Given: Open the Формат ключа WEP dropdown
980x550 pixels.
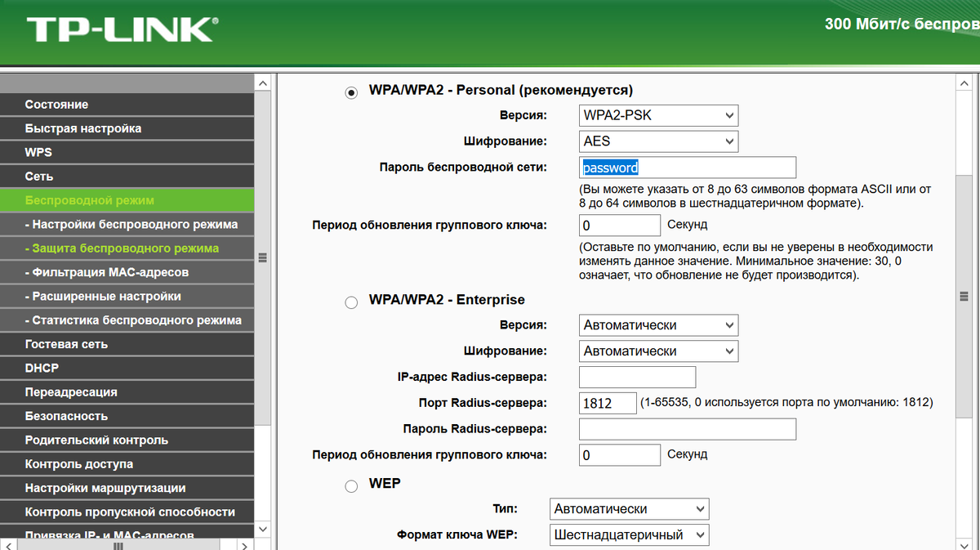Looking at the screenshot, I should coord(629,534).
